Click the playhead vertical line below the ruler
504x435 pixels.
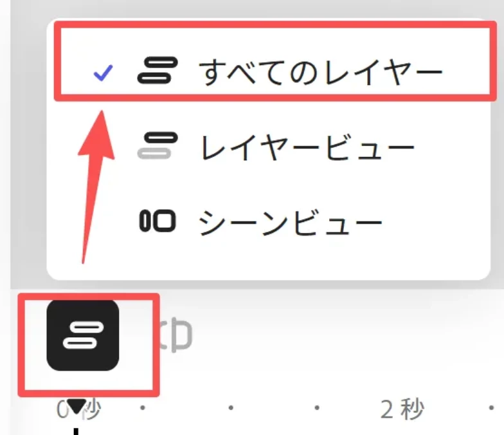click(76, 431)
